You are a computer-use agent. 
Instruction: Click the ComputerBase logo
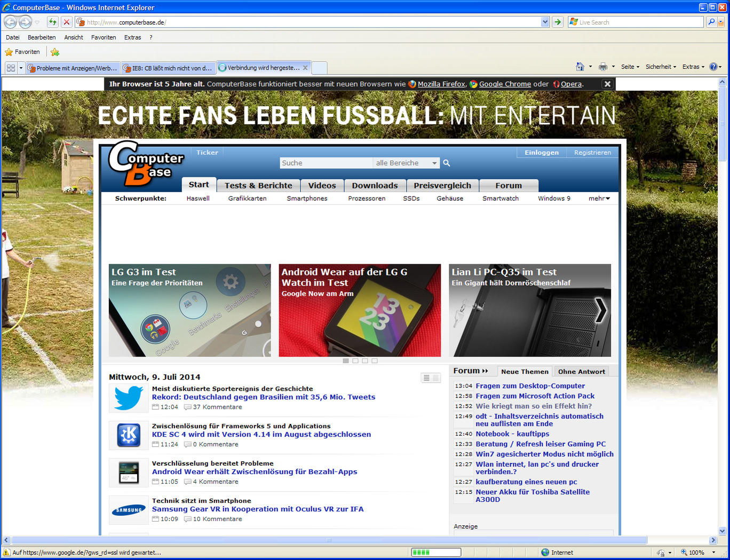146,163
